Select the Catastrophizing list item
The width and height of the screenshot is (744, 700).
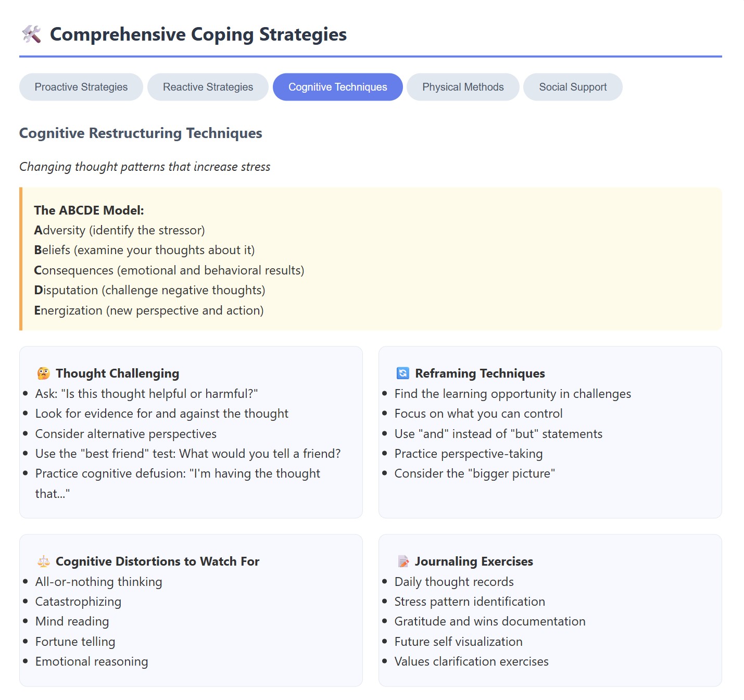[78, 602]
